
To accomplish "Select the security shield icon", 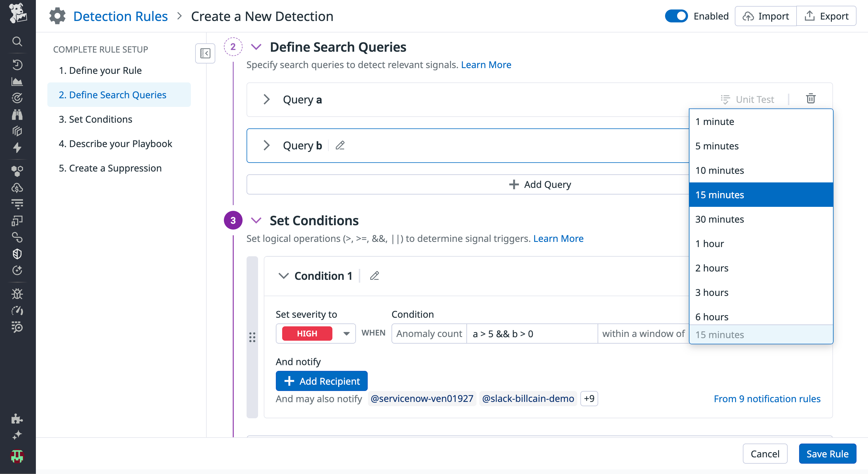I will pos(17,254).
